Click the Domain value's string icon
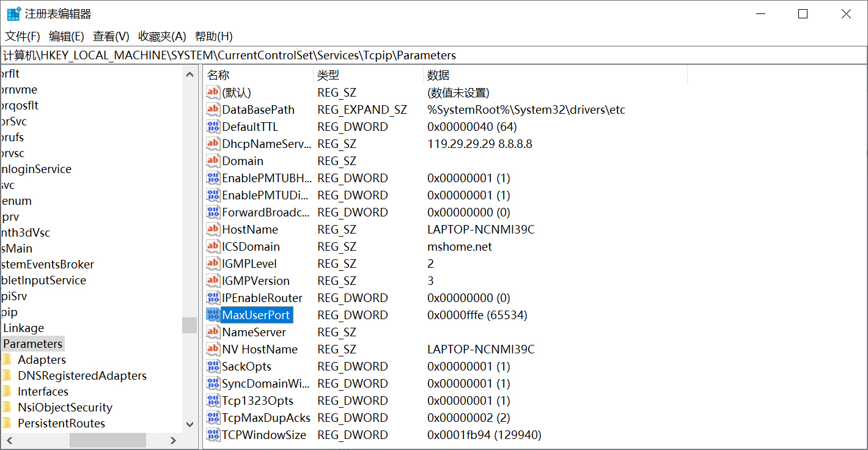Image resolution: width=868 pixels, height=450 pixels. (x=213, y=161)
